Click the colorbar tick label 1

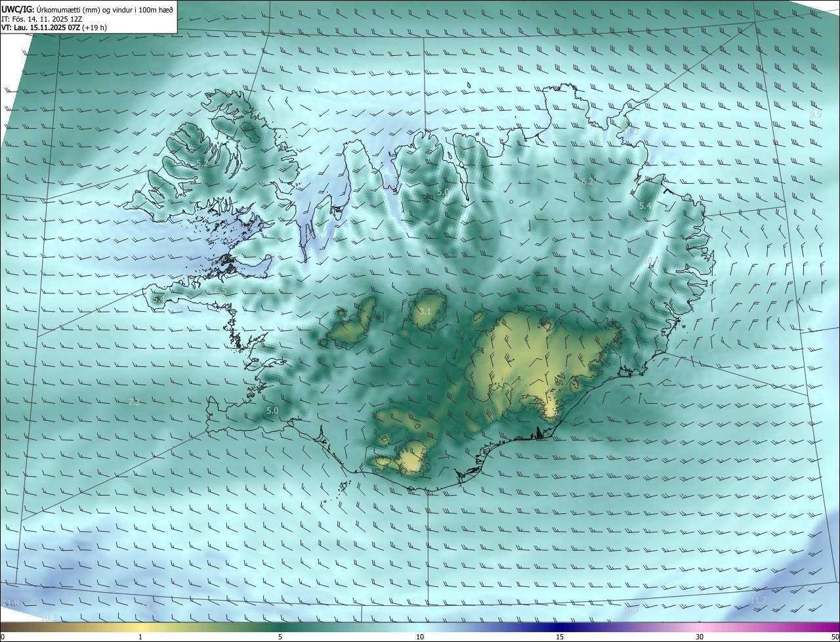(x=140, y=637)
